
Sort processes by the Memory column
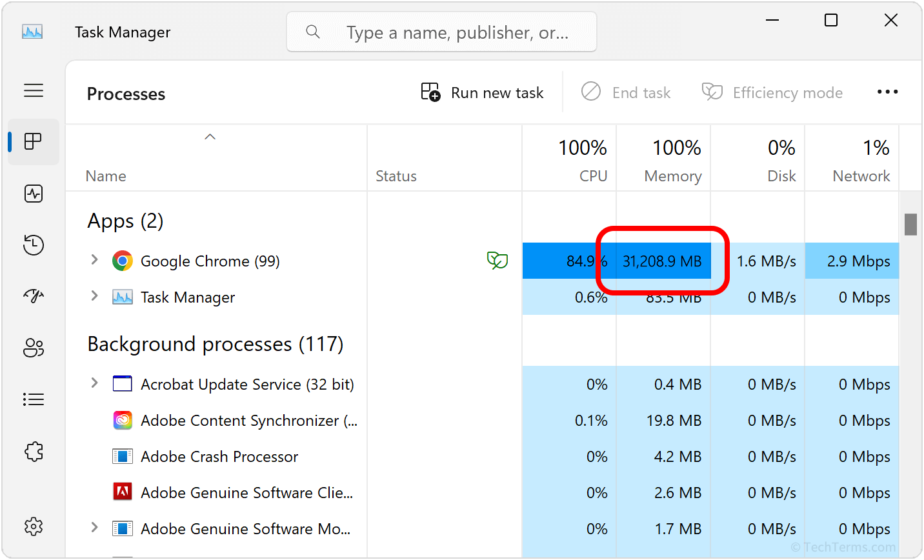click(673, 158)
